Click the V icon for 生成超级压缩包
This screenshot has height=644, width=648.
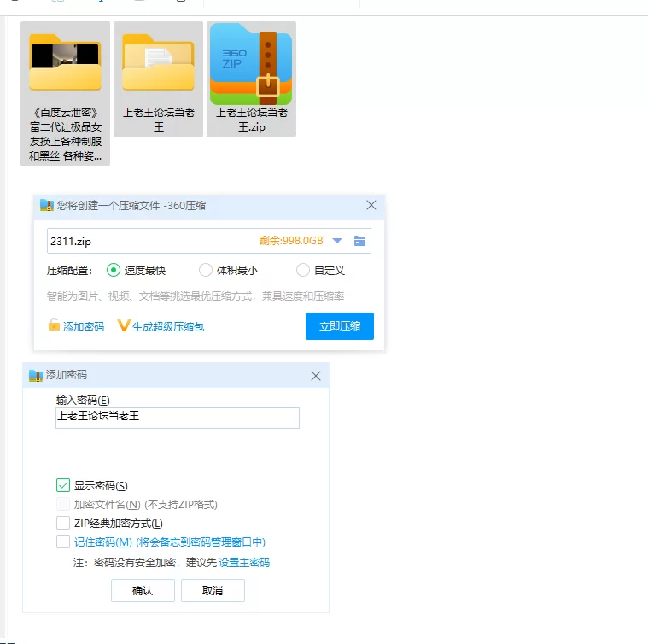(x=124, y=325)
